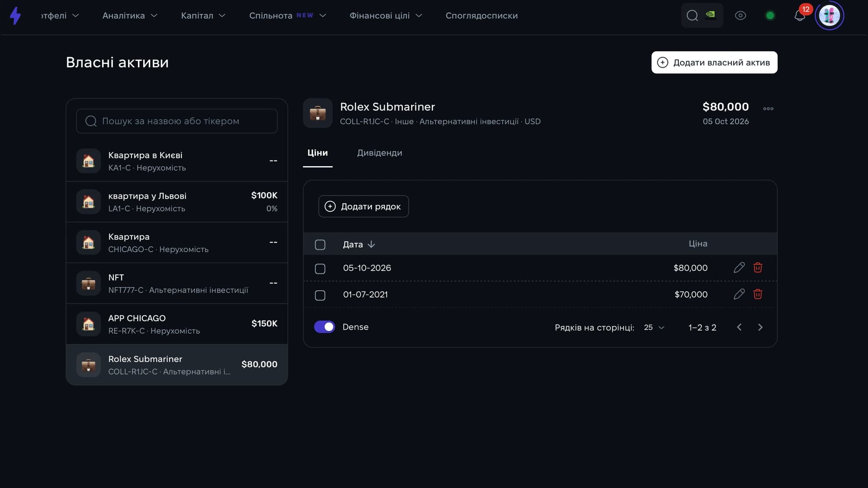Open the three-dot menu for Rolex Submariner
This screenshot has width=868, height=488.
768,108
